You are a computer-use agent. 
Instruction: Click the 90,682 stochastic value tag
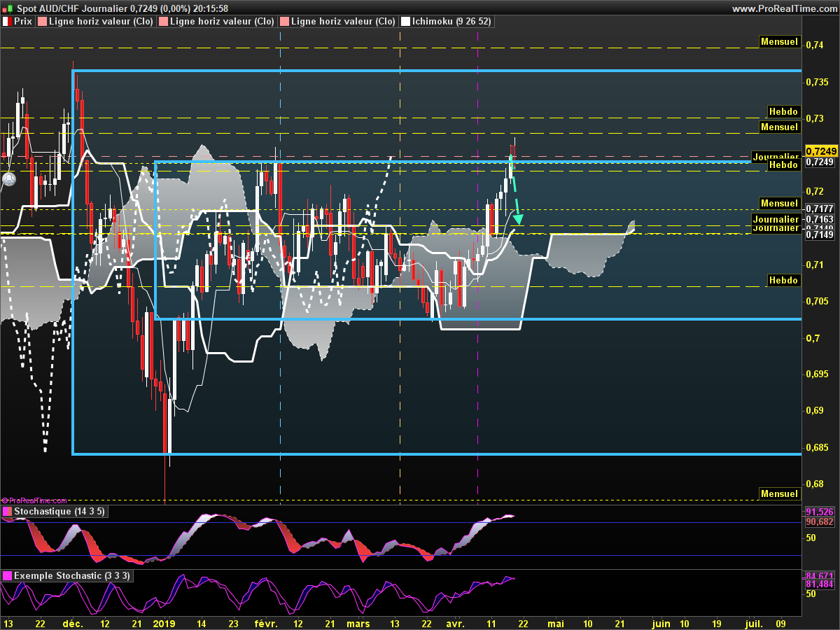820,522
